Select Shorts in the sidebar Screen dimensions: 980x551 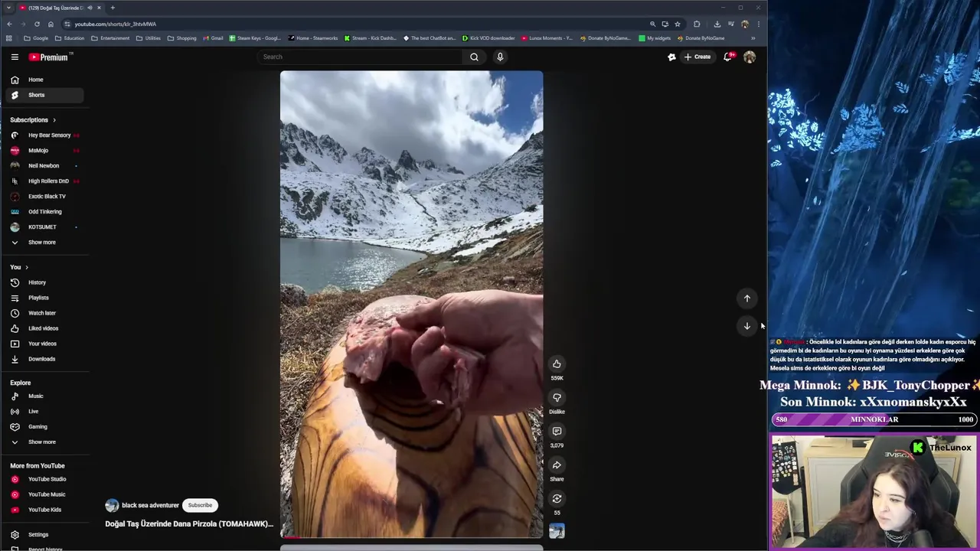click(x=43, y=95)
